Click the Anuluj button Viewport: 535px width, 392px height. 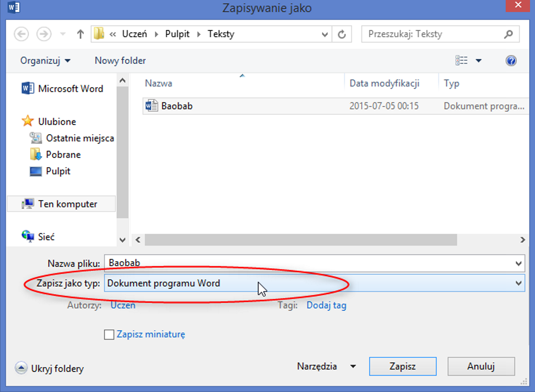click(481, 366)
